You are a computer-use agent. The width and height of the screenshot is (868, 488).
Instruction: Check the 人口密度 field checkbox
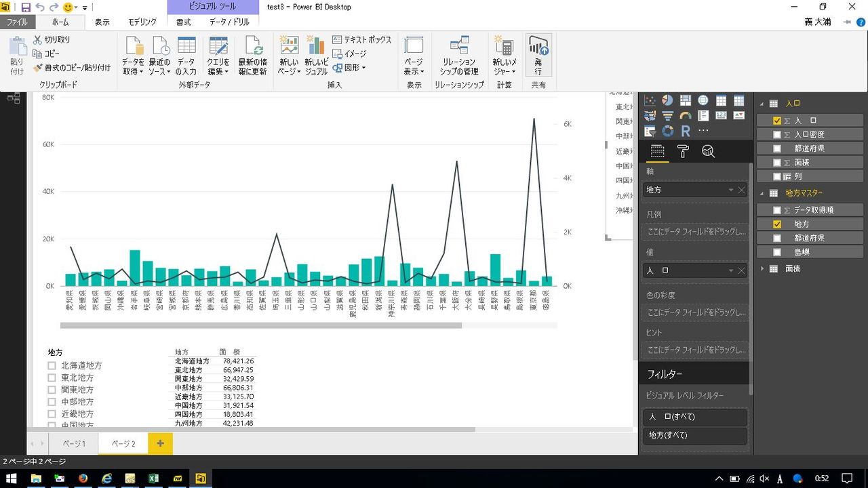(x=777, y=134)
